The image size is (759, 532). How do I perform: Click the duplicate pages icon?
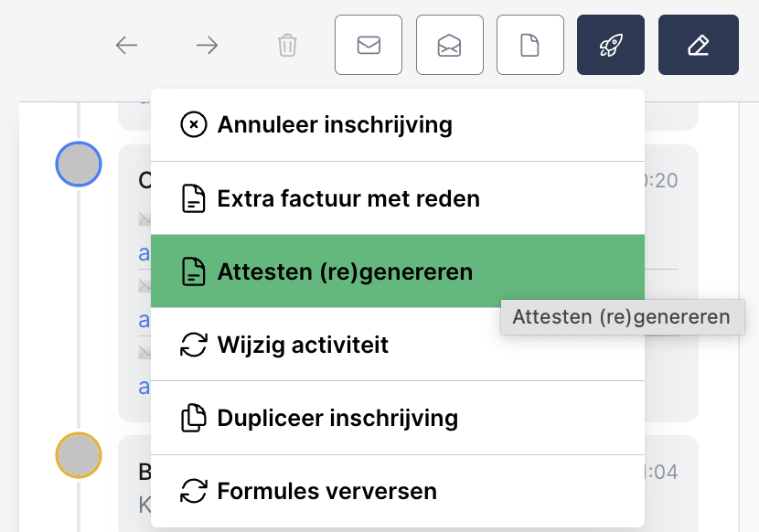194,419
